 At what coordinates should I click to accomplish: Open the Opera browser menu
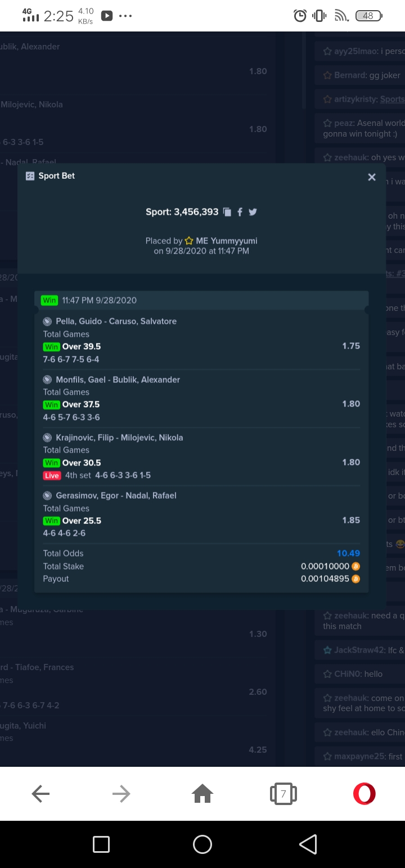pyautogui.click(x=364, y=794)
